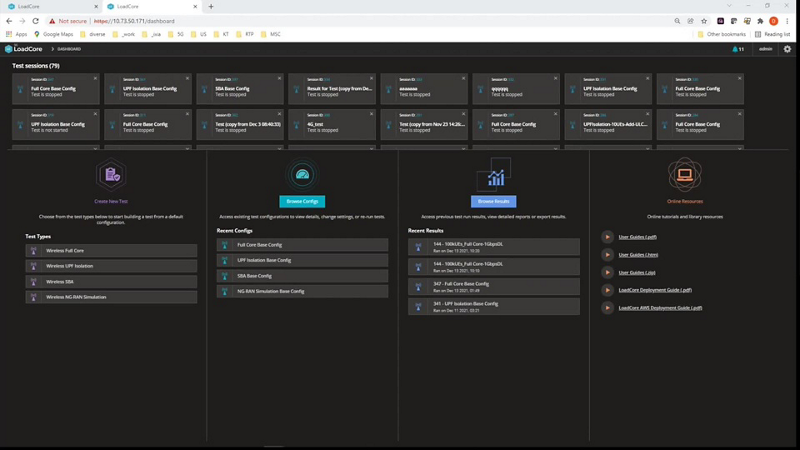The width and height of the screenshot is (800, 450).
Task: Click antenna icon beside Wireless Full Core
Action: [x=34, y=251]
